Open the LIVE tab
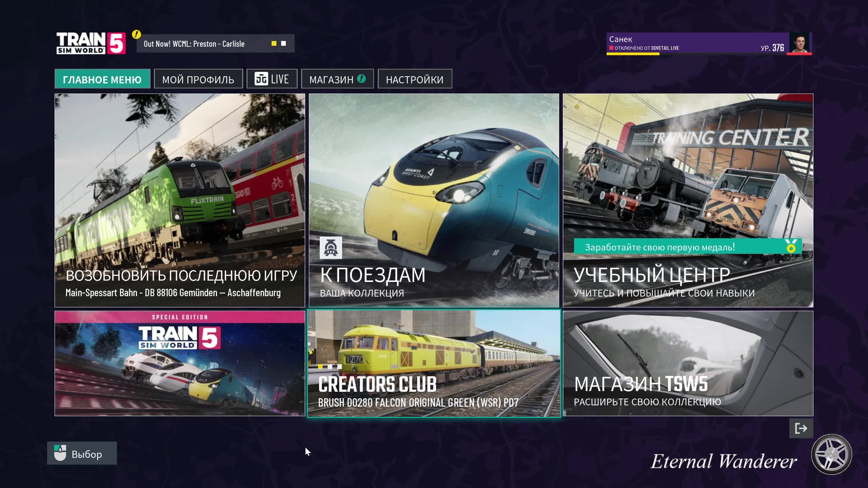This screenshot has width=868, height=488. click(272, 79)
